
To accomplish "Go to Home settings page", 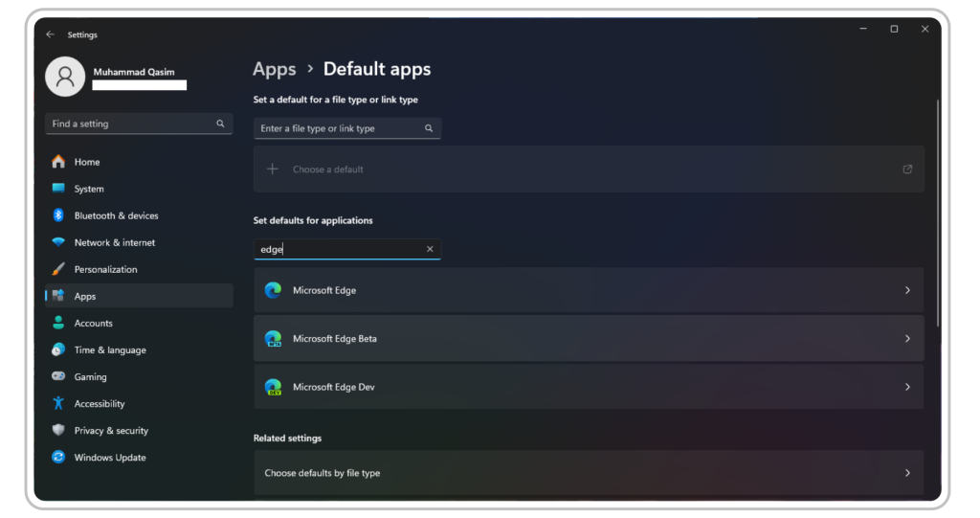I will [x=87, y=162].
